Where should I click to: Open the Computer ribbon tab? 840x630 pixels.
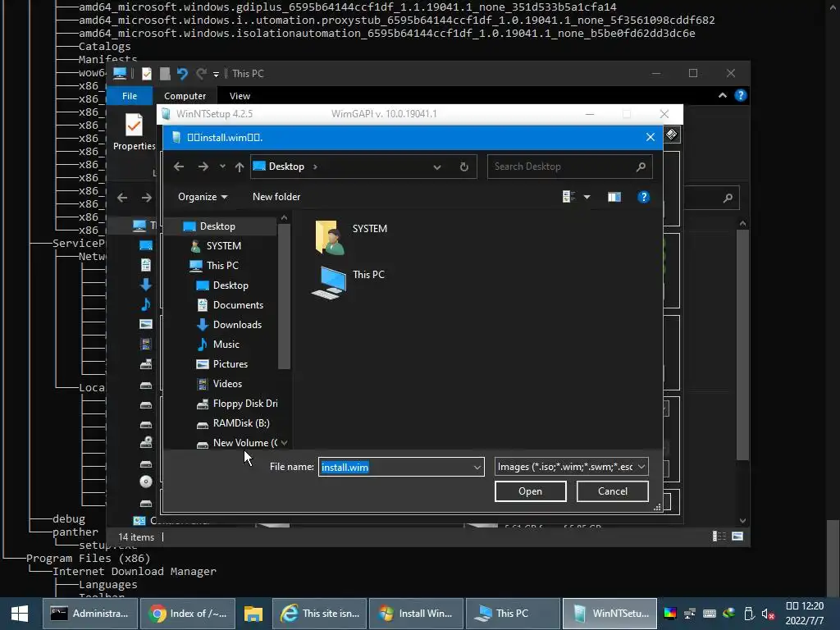(185, 96)
